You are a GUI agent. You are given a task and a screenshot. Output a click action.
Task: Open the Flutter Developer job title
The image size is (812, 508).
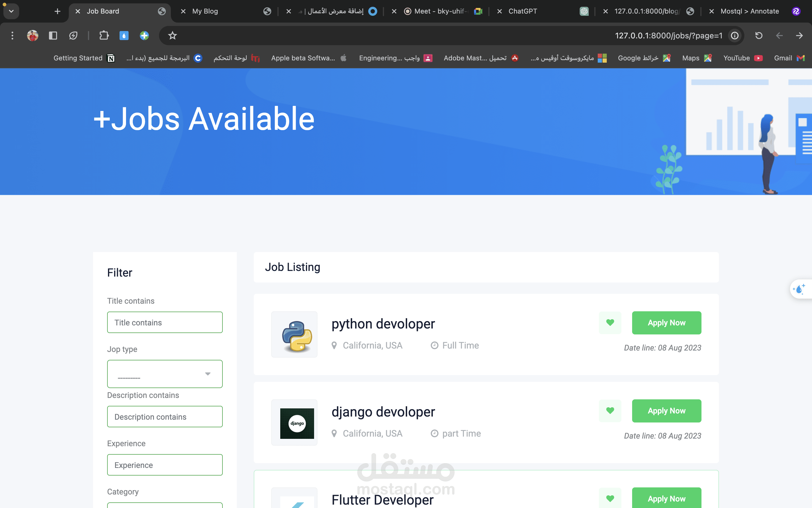click(x=383, y=500)
